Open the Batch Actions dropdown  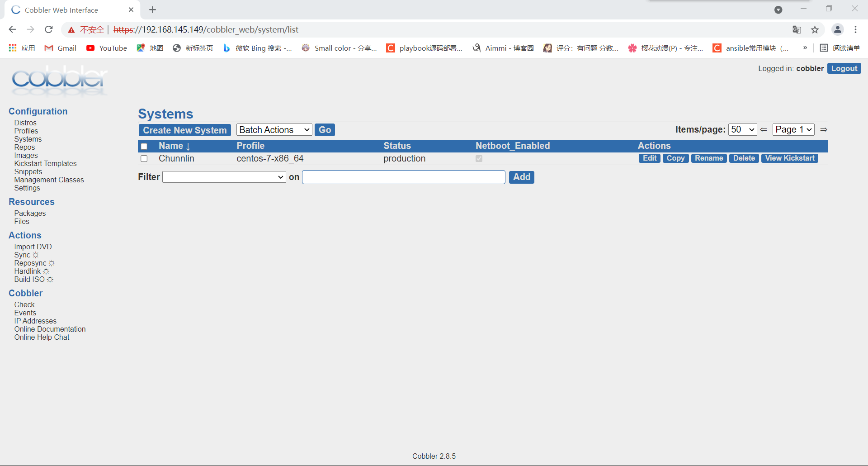tap(274, 130)
